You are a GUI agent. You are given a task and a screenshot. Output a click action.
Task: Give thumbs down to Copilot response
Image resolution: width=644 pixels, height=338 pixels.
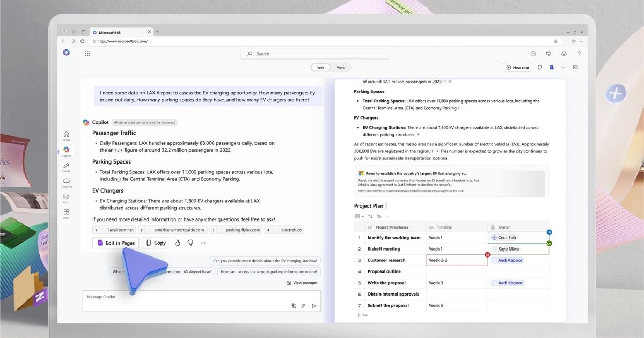tap(190, 243)
